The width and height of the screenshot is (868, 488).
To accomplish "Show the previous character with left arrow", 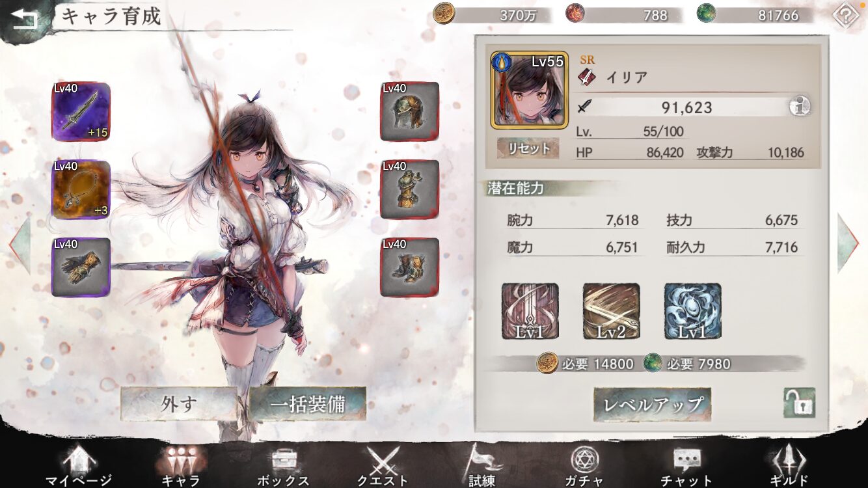I will pyautogui.click(x=20, y=245).
